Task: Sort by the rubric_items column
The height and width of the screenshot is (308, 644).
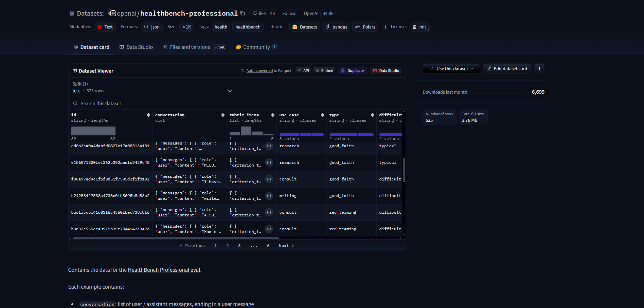Action: click(x=273, y=115)
